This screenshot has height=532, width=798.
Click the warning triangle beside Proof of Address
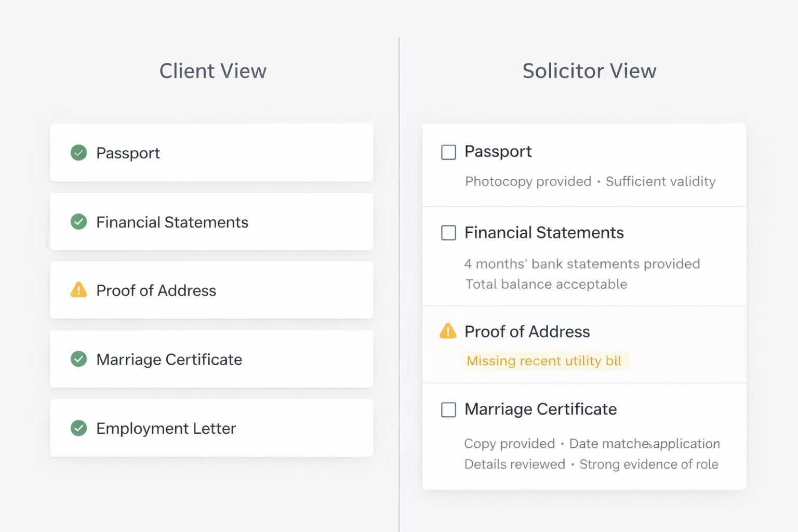(x=78, y=290)
